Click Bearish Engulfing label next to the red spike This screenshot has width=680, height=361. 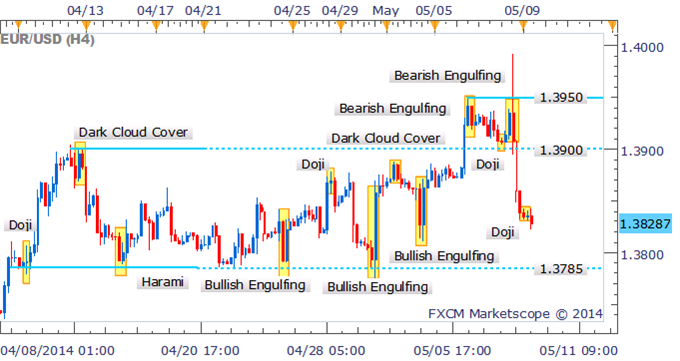coord(448,75)
